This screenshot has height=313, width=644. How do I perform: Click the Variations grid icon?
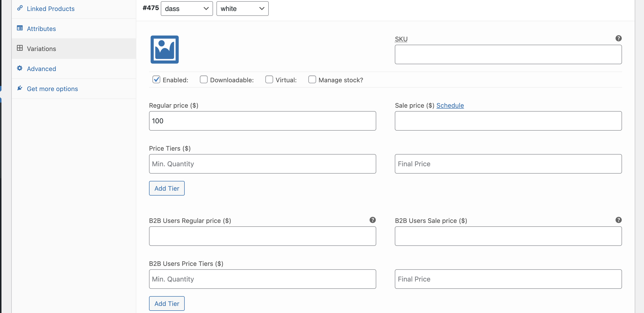(x=20, y=48)
